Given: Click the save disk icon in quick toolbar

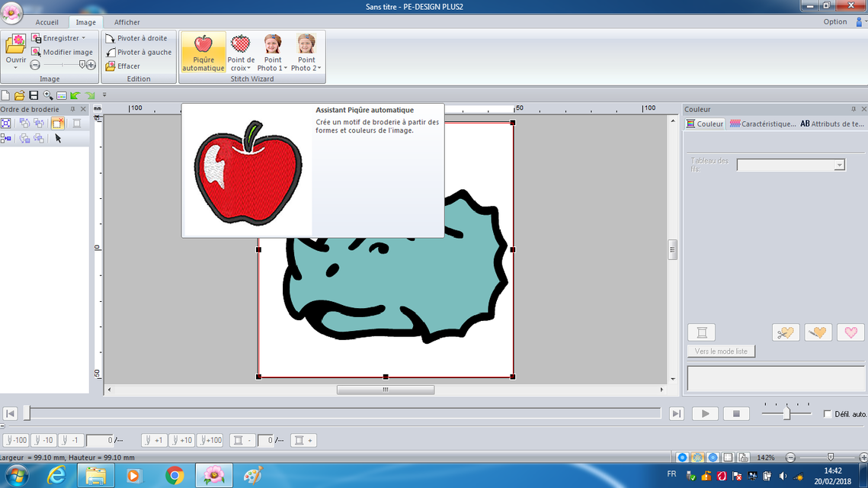Looking at the screenshot, I should pos(34,95).
